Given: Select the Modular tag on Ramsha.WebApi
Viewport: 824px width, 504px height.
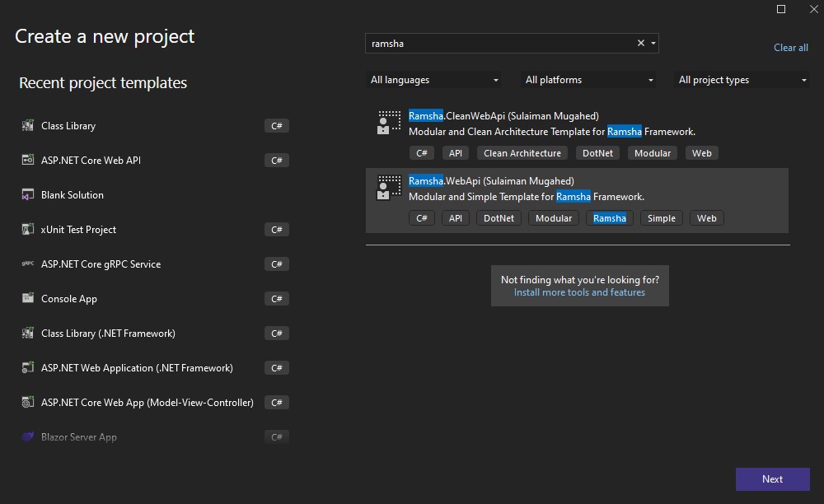Looking at the screenshot, I should pyautogui.click(x=553, y=217).
